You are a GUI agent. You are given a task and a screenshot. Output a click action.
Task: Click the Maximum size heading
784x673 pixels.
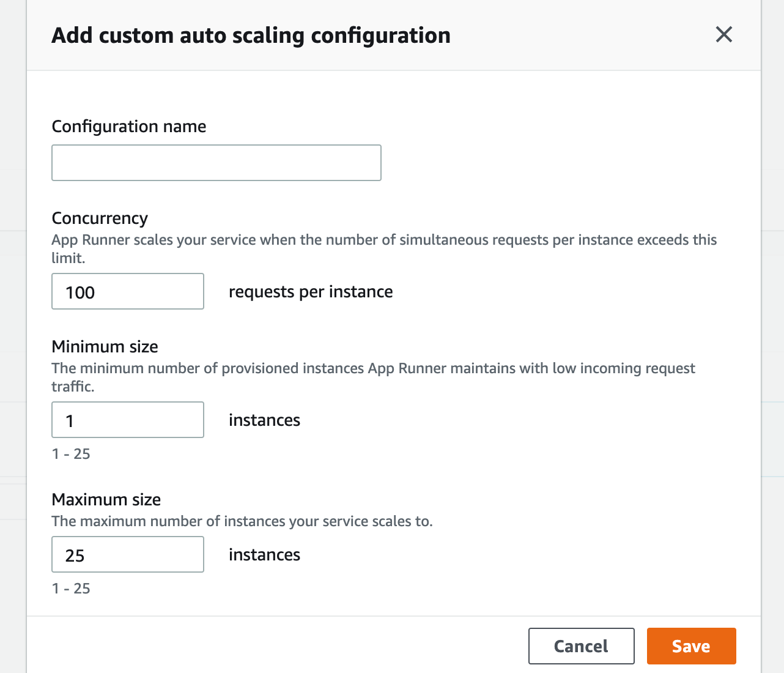click(x=106, y=499)
